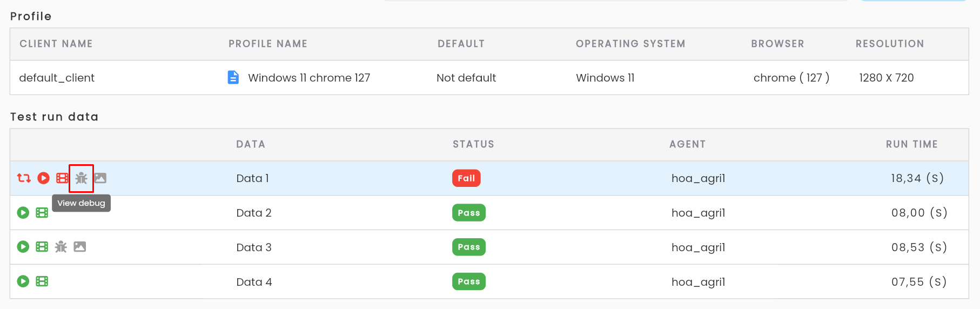Click the chrome ( 127 ) browser value
Viewport: 980px width, 309px height.
791,78
